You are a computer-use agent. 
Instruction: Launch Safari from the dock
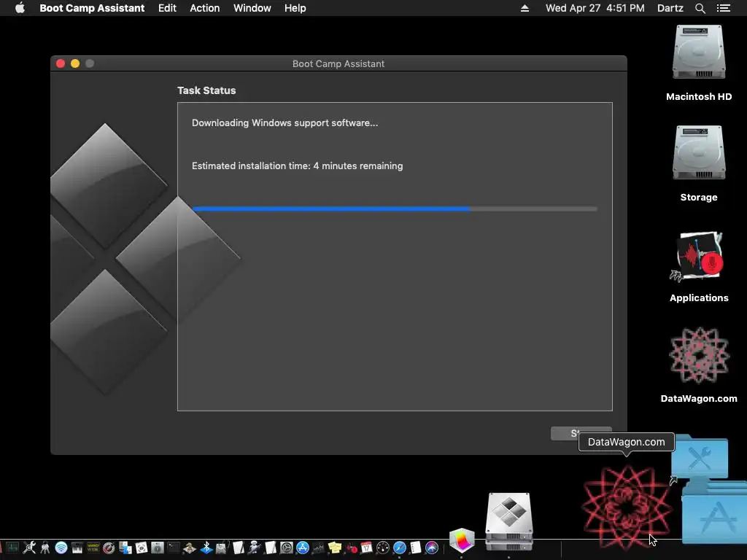(x=399, y=547)
